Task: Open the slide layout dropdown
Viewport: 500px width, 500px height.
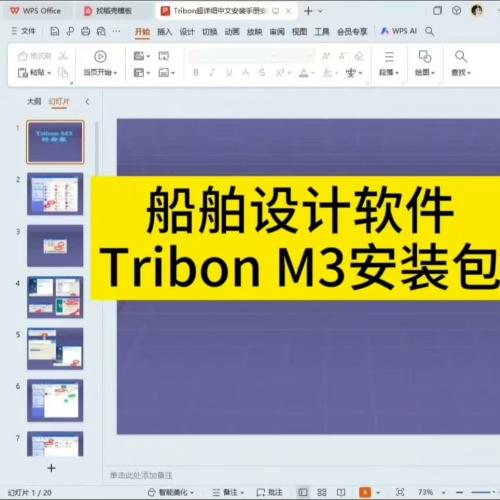Action: 142,72
